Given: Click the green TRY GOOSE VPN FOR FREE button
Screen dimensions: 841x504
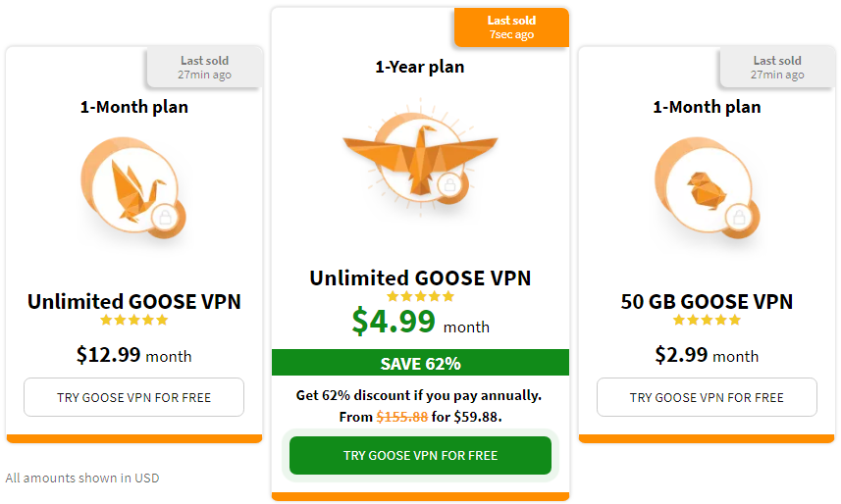Looking at the screenshot, I should pos(420,455).
